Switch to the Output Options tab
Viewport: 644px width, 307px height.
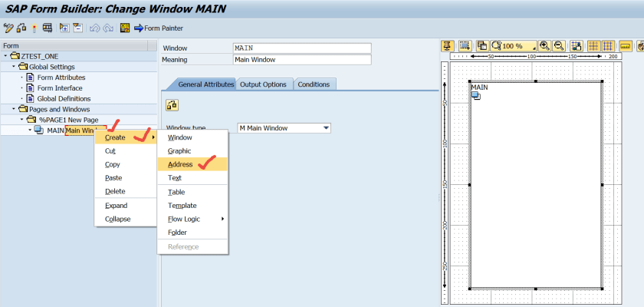click(x=263, y=84)
